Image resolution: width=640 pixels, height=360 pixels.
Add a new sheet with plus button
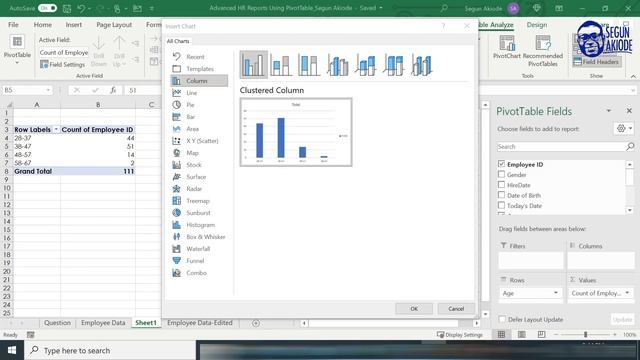pos(256,323)
